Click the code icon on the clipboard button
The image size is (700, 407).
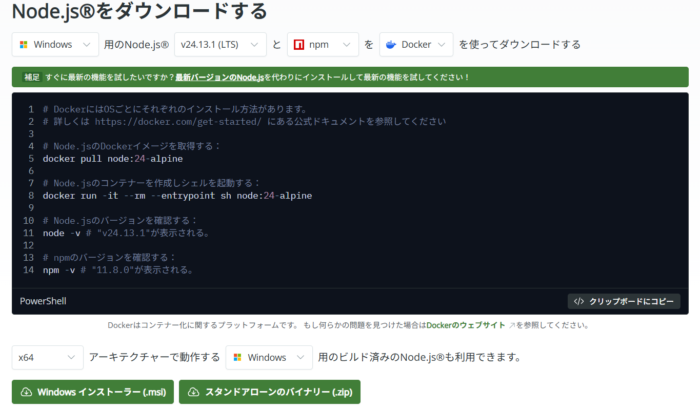(x=578, y=301)
